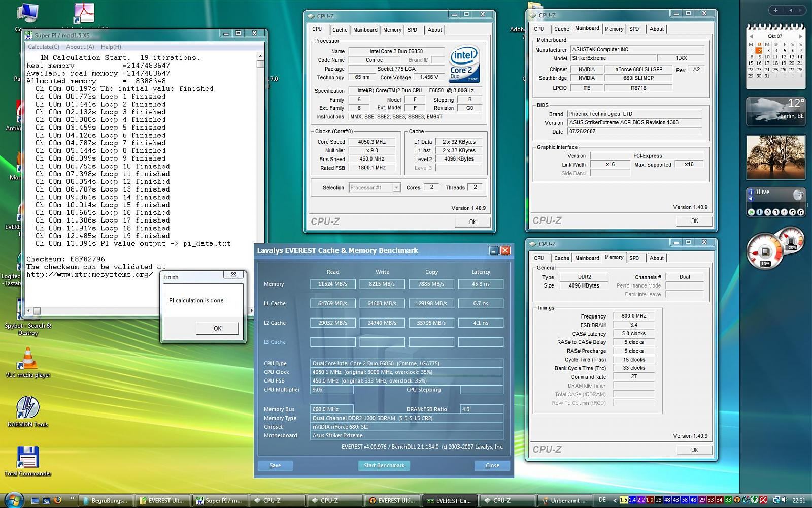
Task: Go to next month in calendar gadget
Action: 800,36
